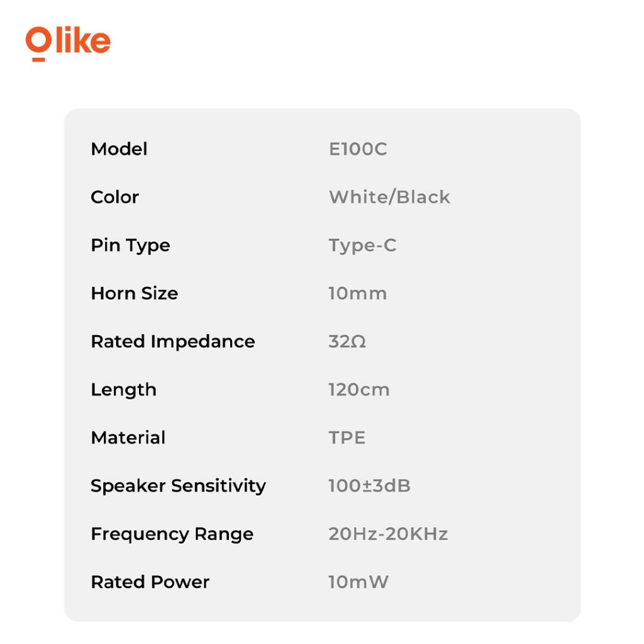Select the 10mW rated power value

tap(358, 582)
